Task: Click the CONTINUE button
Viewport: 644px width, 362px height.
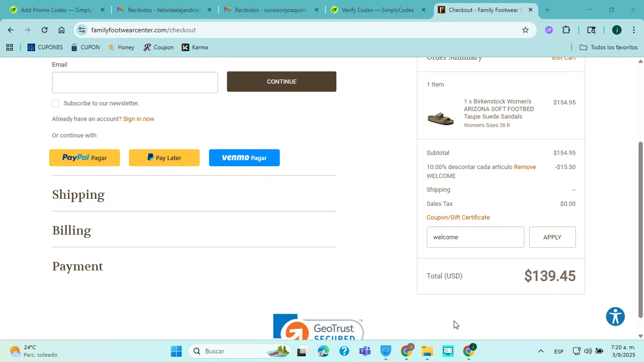Action: [282, 82]
